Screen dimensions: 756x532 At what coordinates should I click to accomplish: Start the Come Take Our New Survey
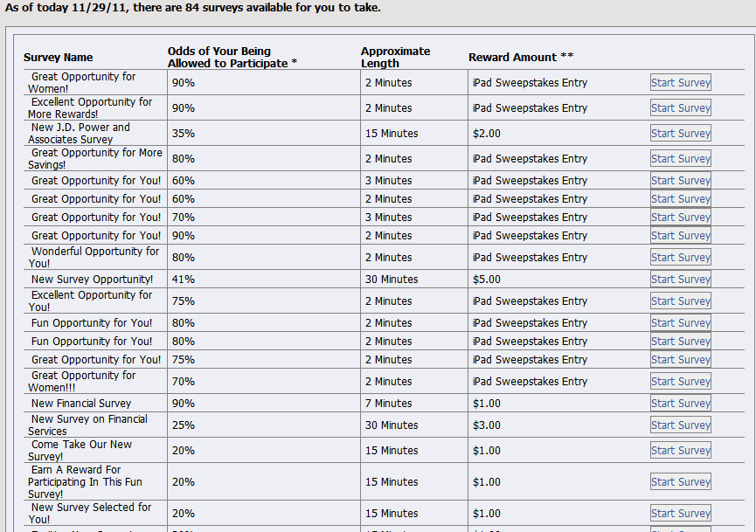point(680,451)
